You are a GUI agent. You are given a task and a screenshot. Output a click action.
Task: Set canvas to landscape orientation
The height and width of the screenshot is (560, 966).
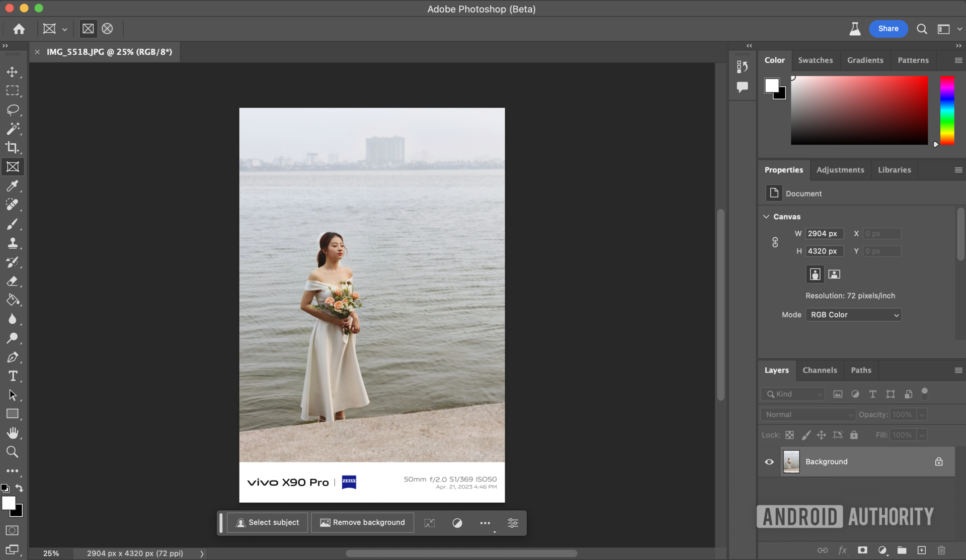pyautogui.click(x=834, y=274)
